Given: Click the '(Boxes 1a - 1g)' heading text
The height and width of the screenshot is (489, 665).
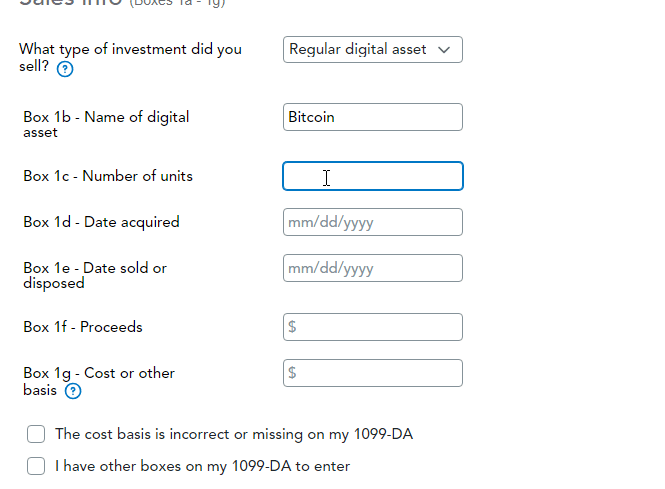Looking at the screenshot, I should (x=176, y=4).
